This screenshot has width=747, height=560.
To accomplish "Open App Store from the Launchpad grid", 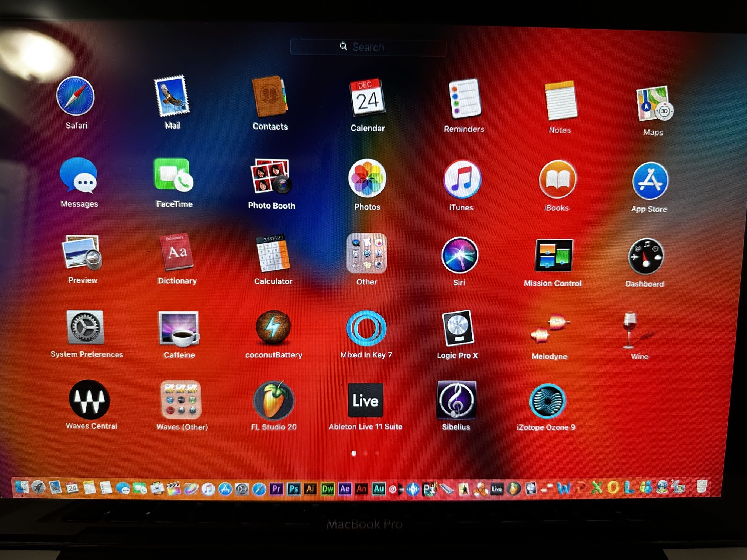I will click(650, 181).
